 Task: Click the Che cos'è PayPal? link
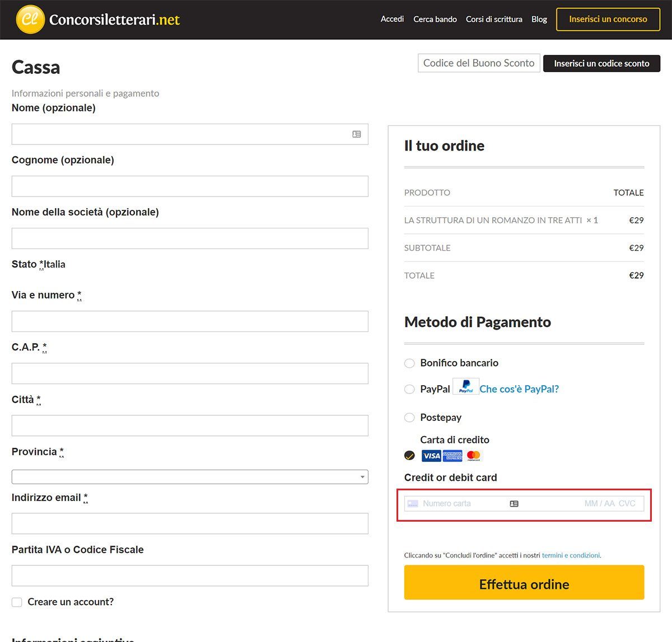click(519, 388)
